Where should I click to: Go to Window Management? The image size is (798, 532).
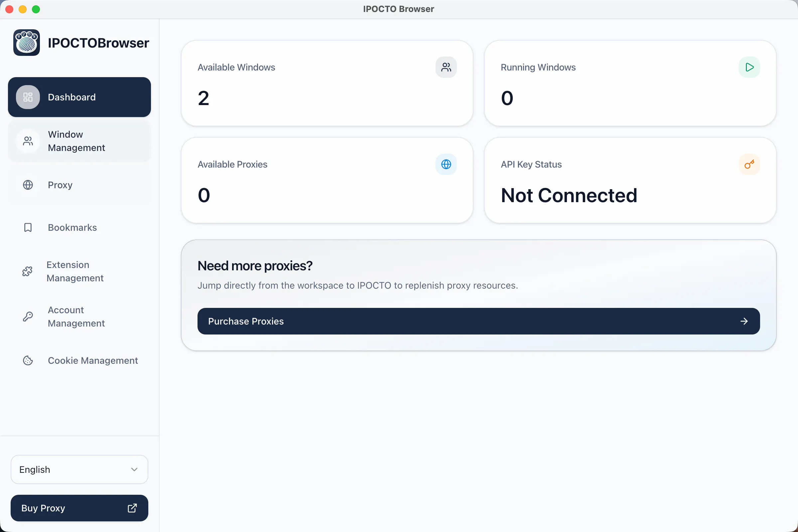click(x=79, y=141)
